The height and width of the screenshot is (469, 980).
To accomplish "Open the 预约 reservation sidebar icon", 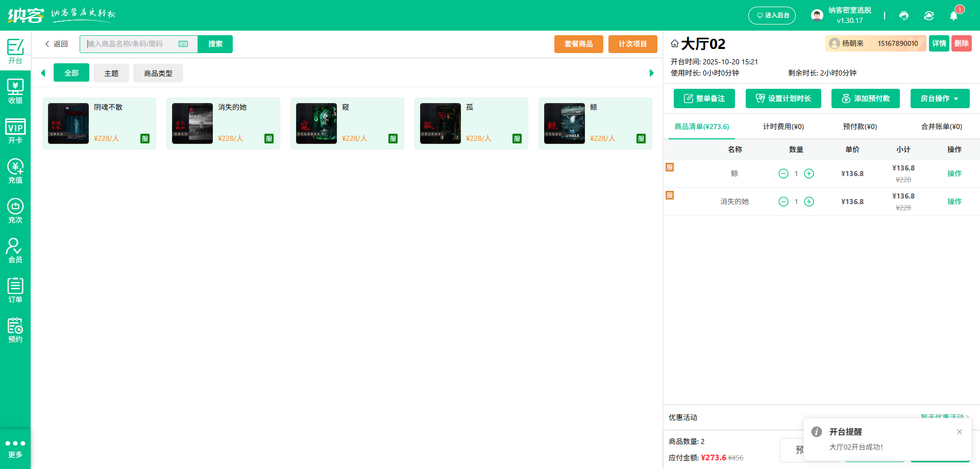I will [x=15, y=330].
